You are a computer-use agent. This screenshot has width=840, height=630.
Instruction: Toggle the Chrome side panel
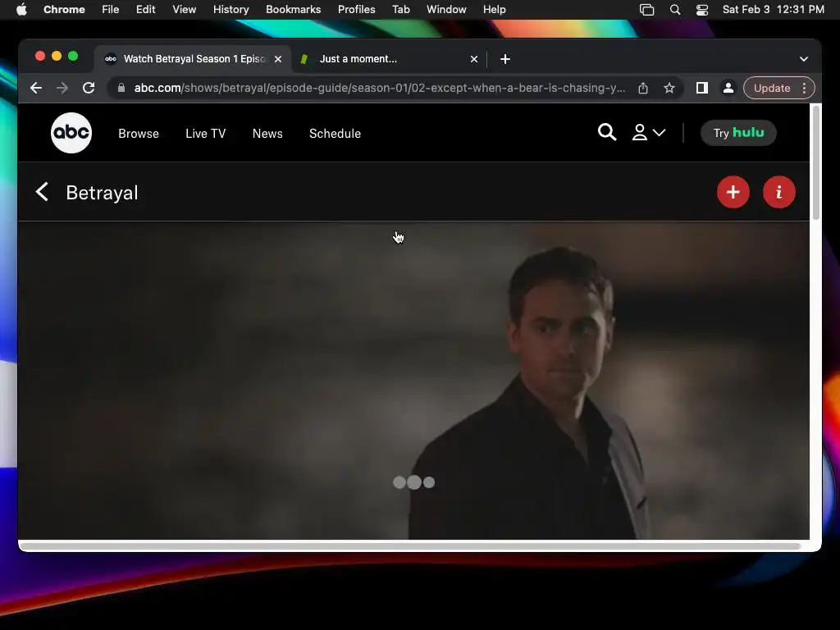point(702,88)
